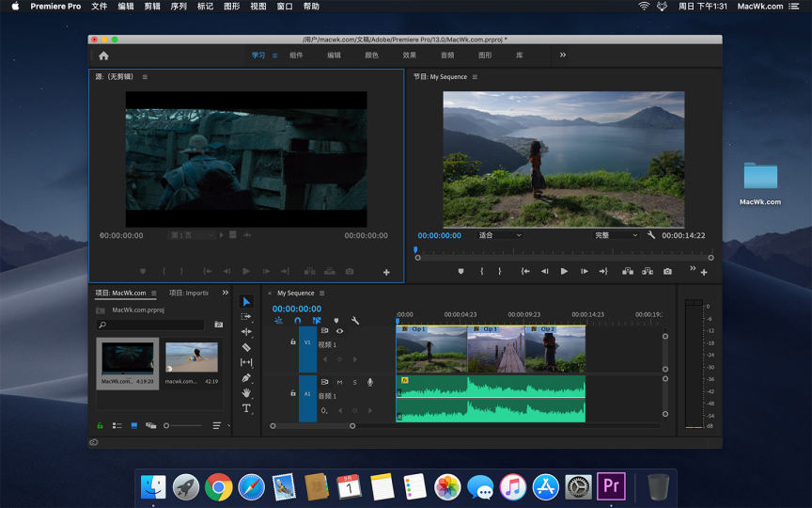Open the 文件 menu

tap(100, 7)
